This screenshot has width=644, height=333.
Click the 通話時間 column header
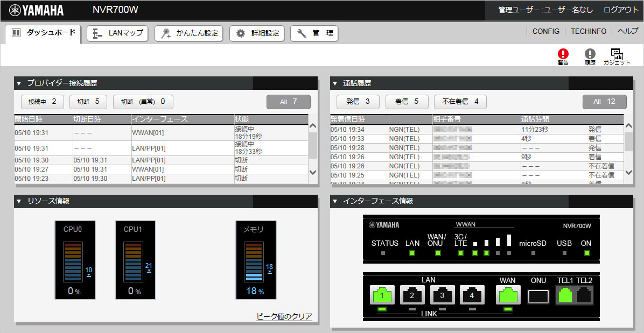point(572,119)
